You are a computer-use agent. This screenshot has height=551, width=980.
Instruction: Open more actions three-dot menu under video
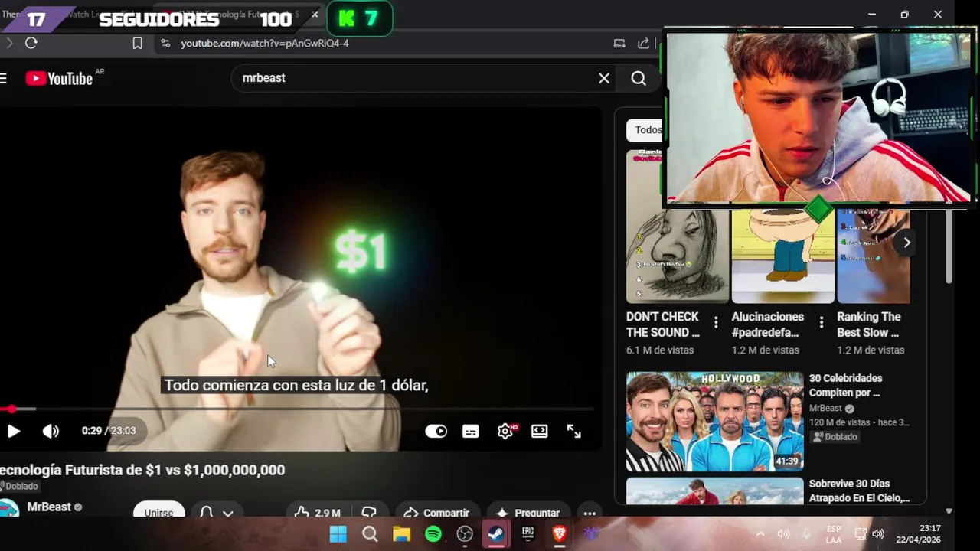pyautogui.click(x=589, y=513)
